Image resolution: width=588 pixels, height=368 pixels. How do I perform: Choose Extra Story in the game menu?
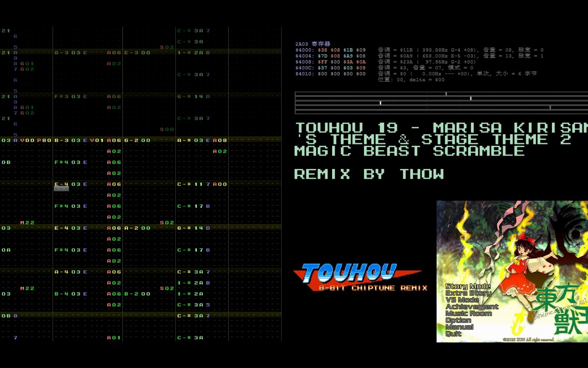(469, 293)
